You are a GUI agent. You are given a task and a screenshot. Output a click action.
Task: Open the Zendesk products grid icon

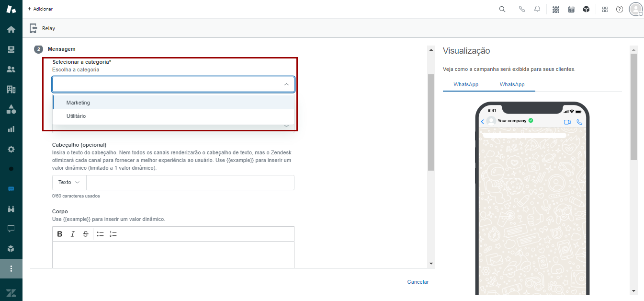tap(605, 9)
